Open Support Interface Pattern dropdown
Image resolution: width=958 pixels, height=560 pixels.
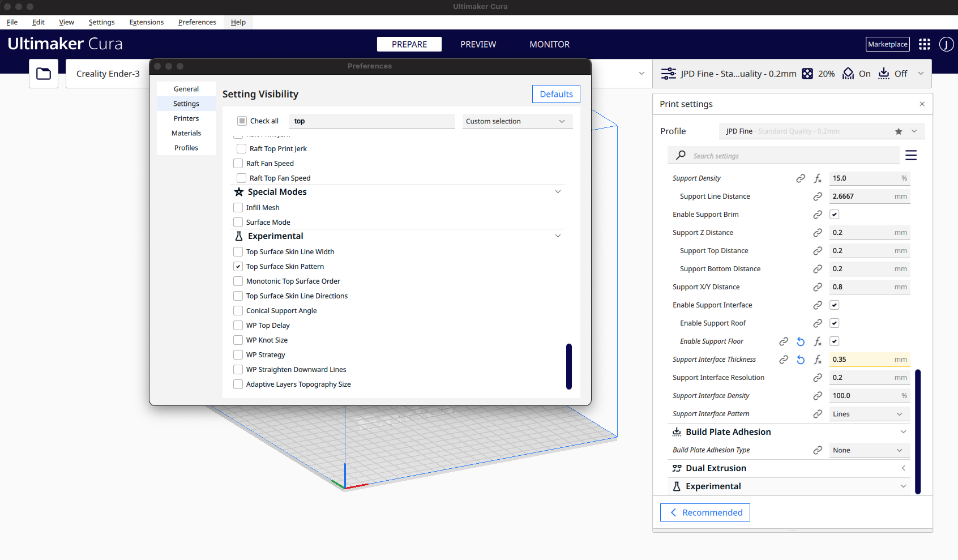coord(870,414)
